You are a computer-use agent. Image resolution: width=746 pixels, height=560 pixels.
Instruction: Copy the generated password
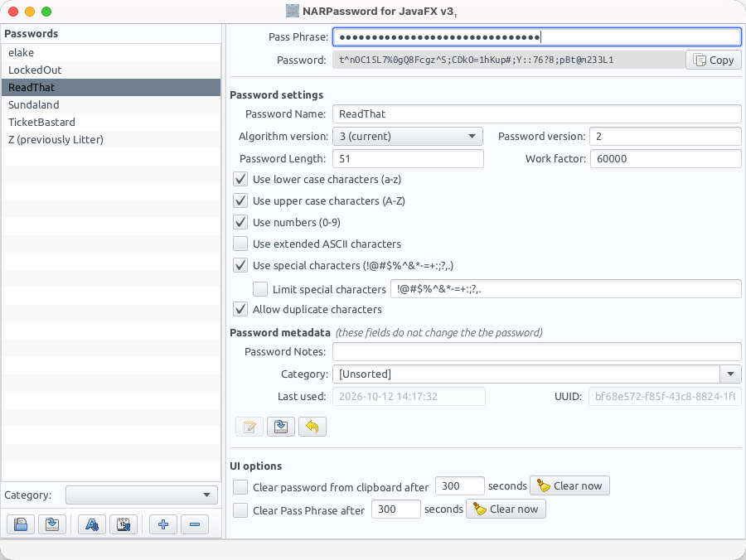pyautogui.click(x=713, y=60)
